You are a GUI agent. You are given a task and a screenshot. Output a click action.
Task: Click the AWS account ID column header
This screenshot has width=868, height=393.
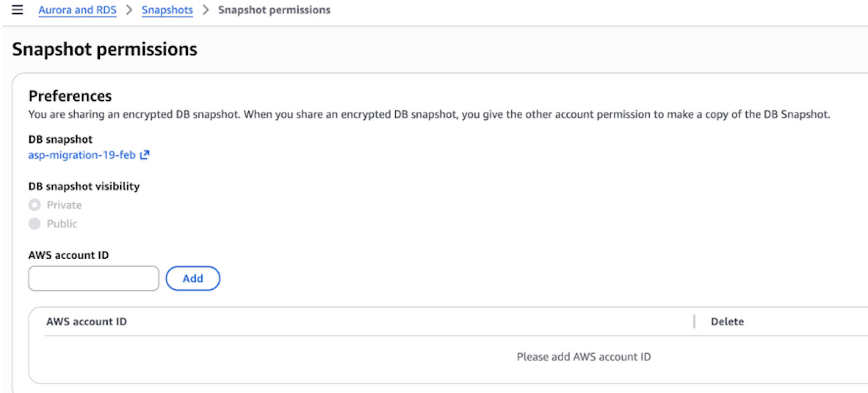coord(86,322)
